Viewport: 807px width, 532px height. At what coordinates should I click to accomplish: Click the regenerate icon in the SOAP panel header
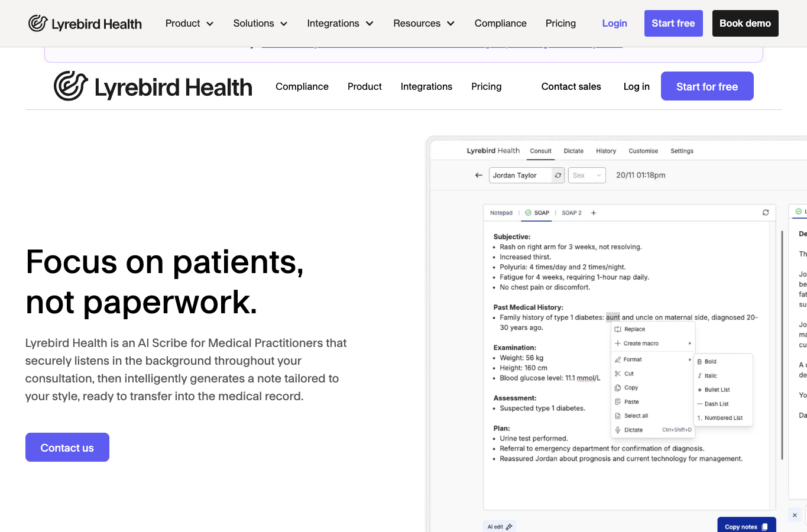pyautogui.click(x=766, y=213)
